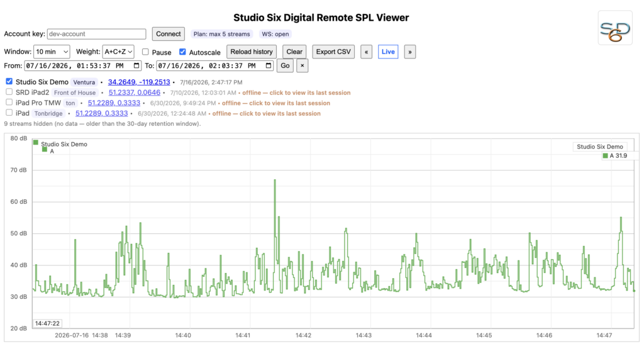
Task: Click the Go button
Action: pos(285,66)
